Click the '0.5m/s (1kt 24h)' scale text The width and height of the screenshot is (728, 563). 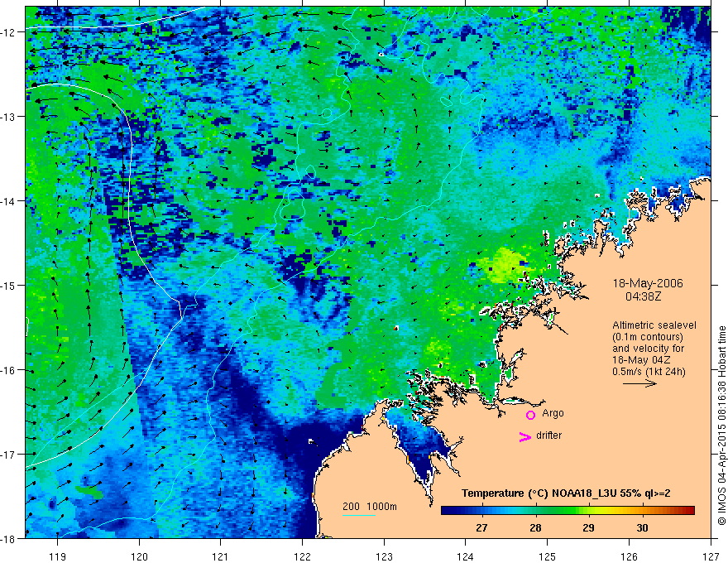click(649, 372)
